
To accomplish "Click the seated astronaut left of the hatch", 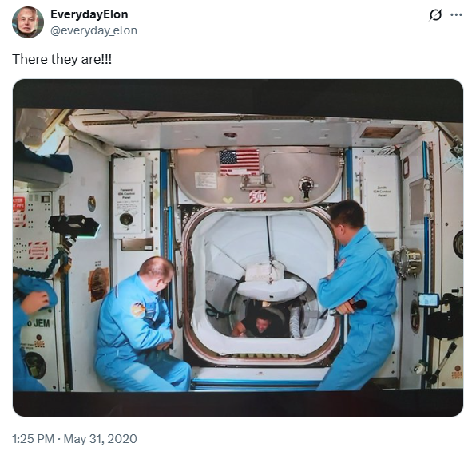I will click(x=141, y=325).
